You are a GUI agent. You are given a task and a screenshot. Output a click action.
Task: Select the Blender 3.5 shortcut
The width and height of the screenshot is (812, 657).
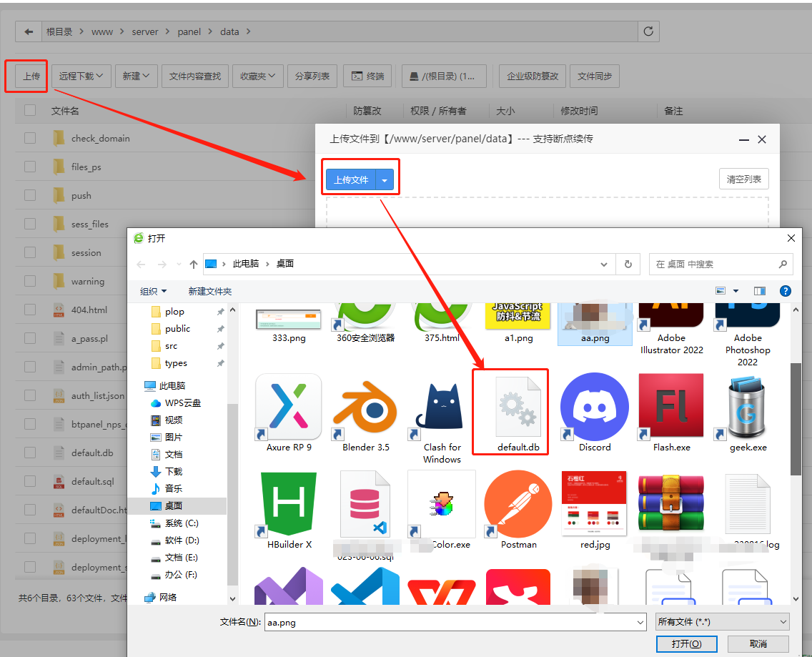[x=365, y=413]
